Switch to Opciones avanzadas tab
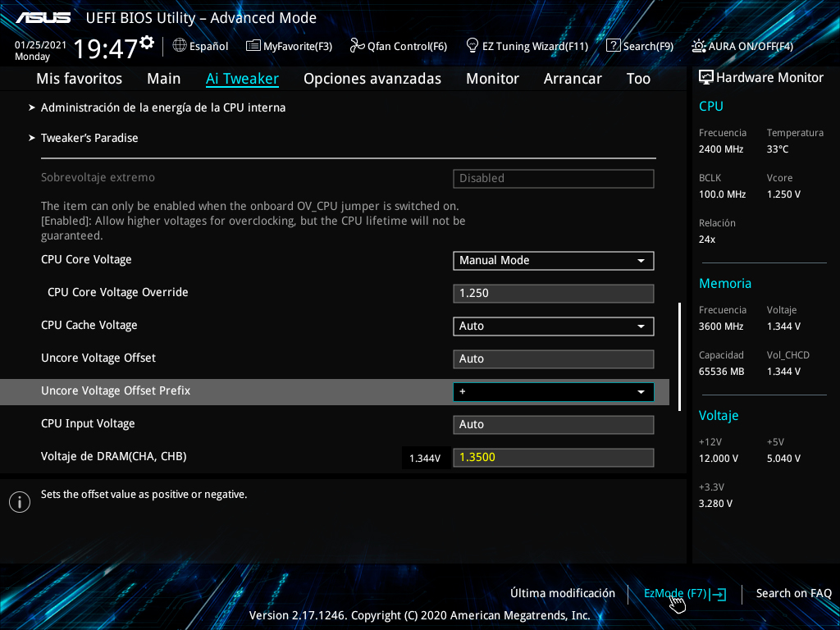This screenshot has height=630, width=840. 372,79
